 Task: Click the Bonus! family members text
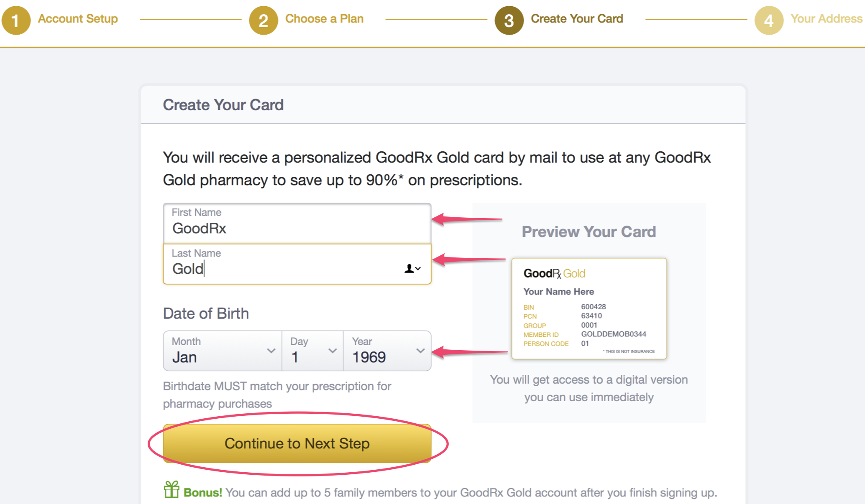[450, 493]
